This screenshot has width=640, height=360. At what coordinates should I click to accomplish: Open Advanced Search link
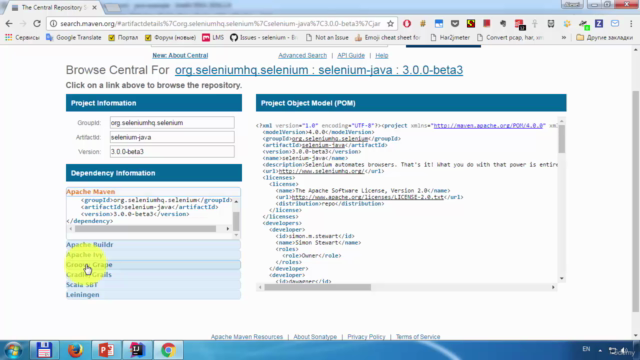click(x=302, y=55)
